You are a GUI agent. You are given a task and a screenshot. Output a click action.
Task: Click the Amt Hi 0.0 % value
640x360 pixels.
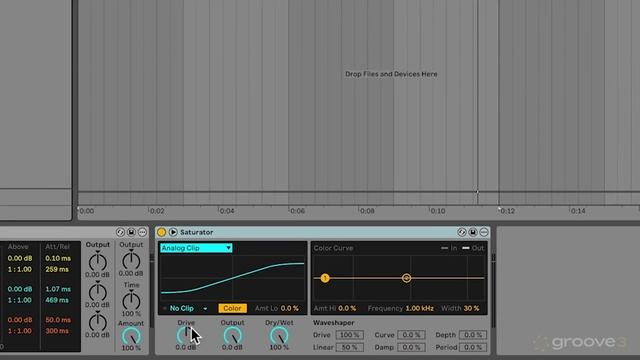coord(347,309)
